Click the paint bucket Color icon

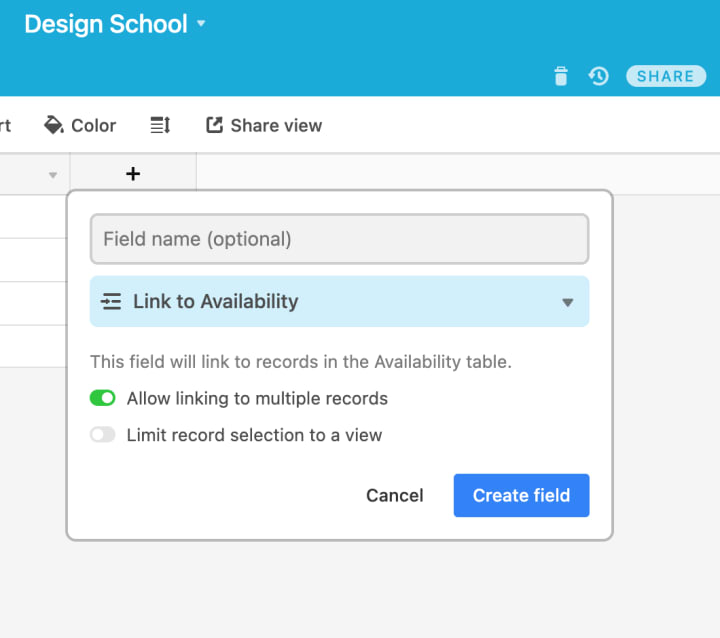[x=54, y=125]
